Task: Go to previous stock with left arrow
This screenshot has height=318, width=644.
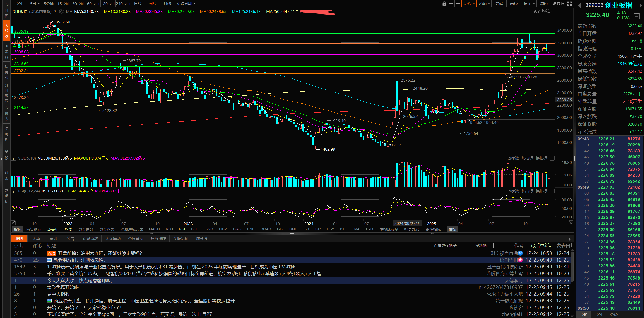Action: click(579, 5)
